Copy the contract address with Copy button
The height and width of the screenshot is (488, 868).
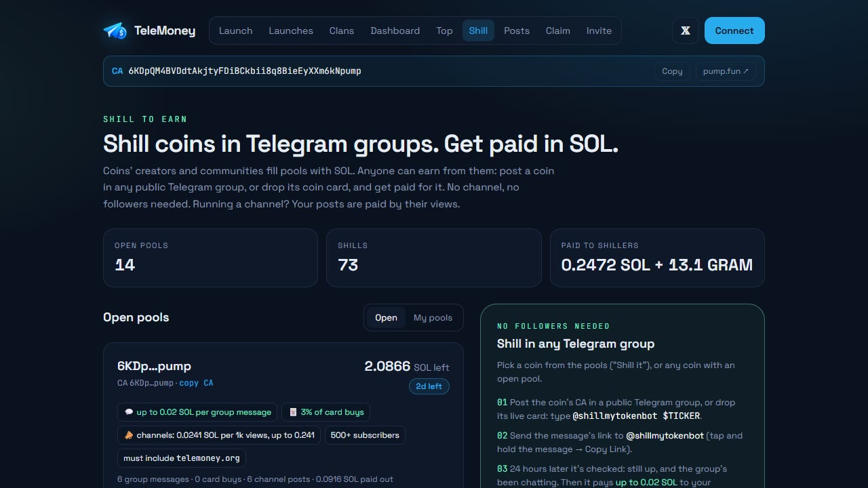click(672, 71)
